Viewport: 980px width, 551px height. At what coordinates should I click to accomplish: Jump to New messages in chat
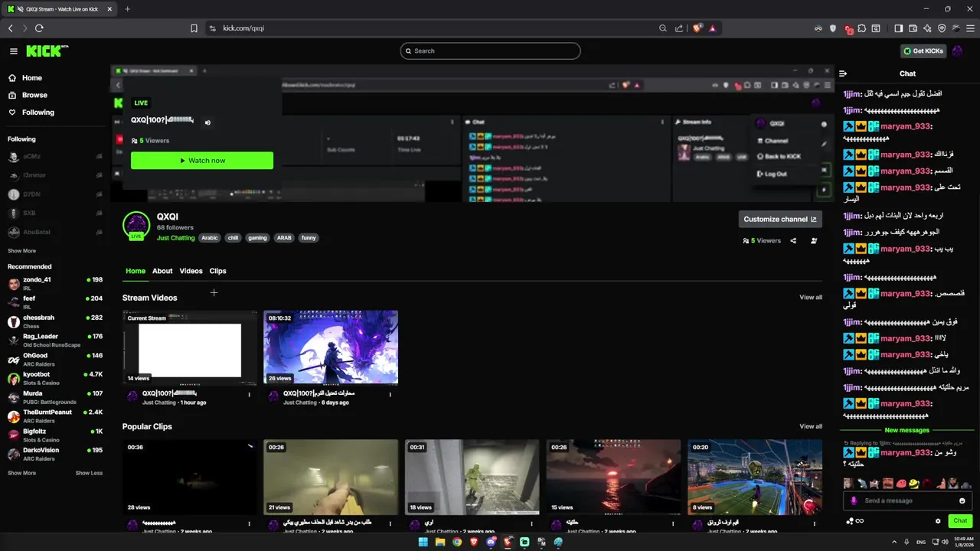click(907, 430)
